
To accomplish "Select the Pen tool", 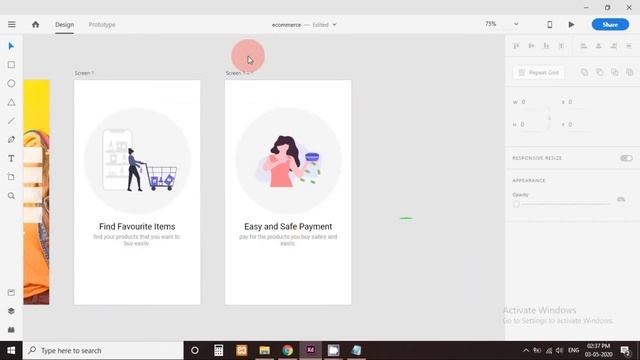I will [x=11, y=140].
